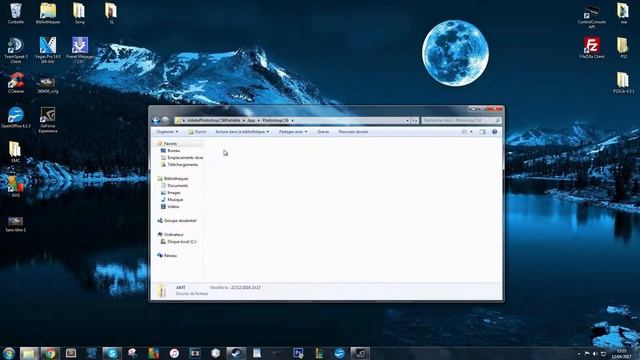Open the EMC folder on the desktop

point(15,152)
